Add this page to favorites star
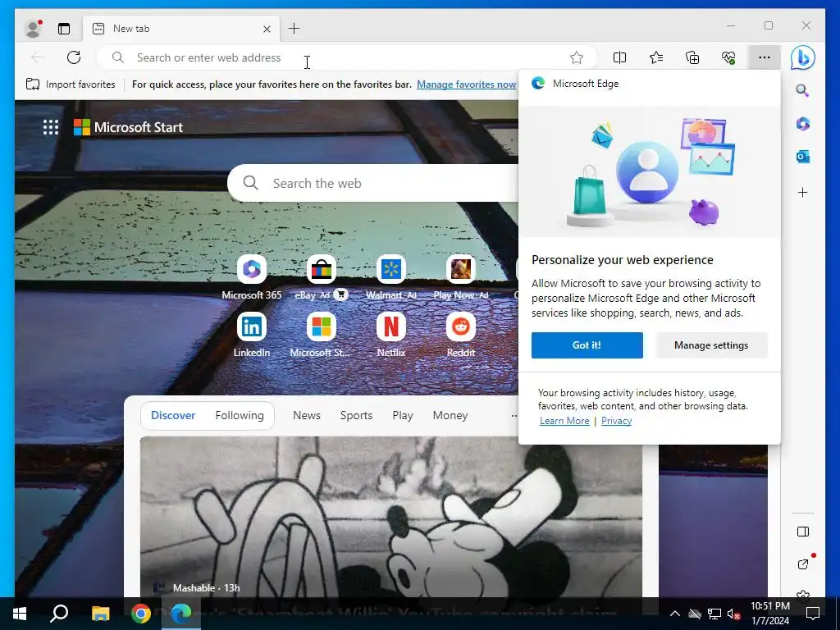The width and height of the screenshot is (840, 630). point(577,57)
